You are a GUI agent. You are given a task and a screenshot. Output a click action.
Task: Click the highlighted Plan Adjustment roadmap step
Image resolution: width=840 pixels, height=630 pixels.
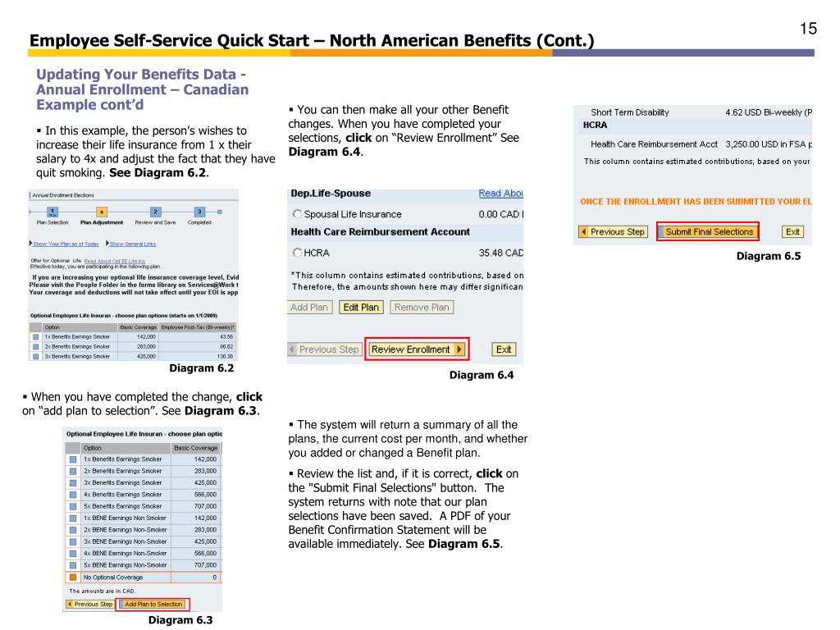pyautogui.click(x=101, y=212)
